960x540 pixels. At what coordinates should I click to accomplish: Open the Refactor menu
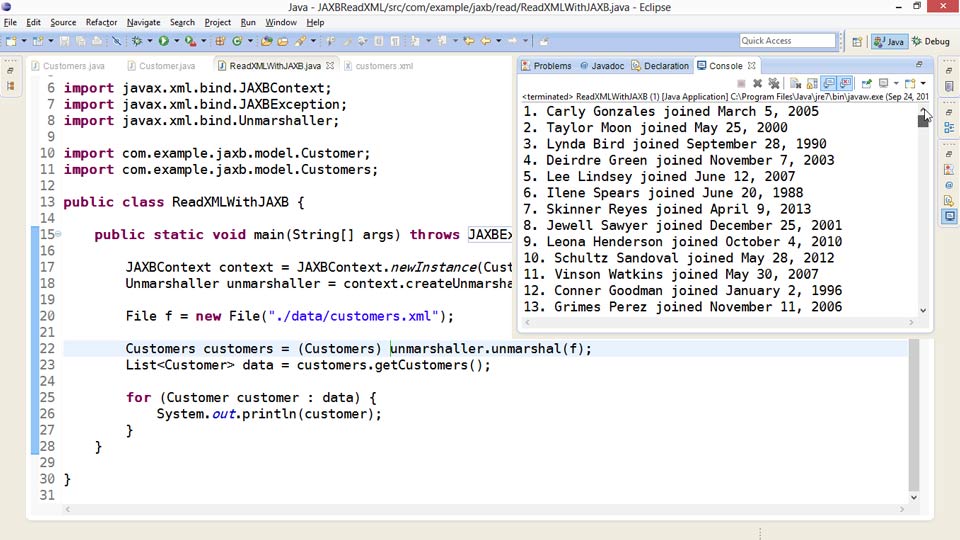(101, 22)
